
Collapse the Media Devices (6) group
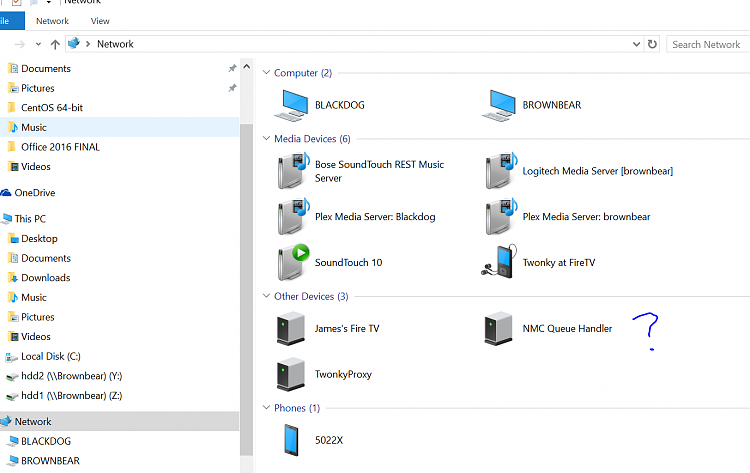266,138
